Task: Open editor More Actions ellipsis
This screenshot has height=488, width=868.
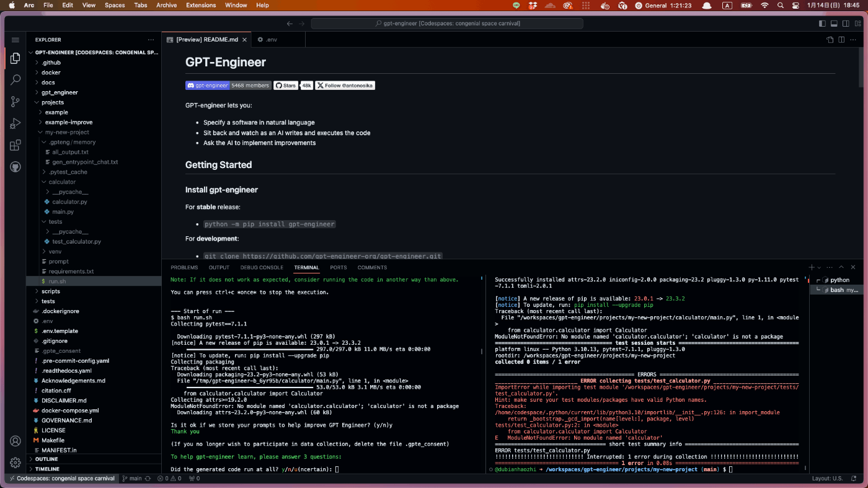Action: 853,40
